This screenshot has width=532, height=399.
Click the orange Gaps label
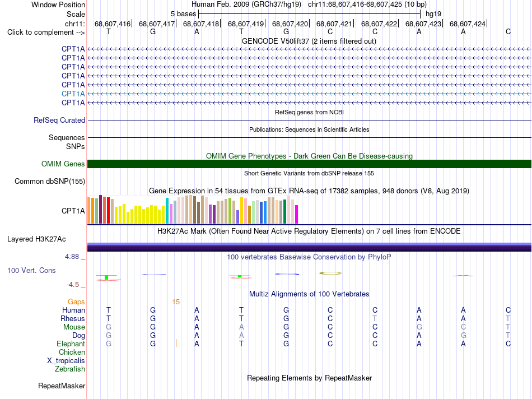[76, 302]
